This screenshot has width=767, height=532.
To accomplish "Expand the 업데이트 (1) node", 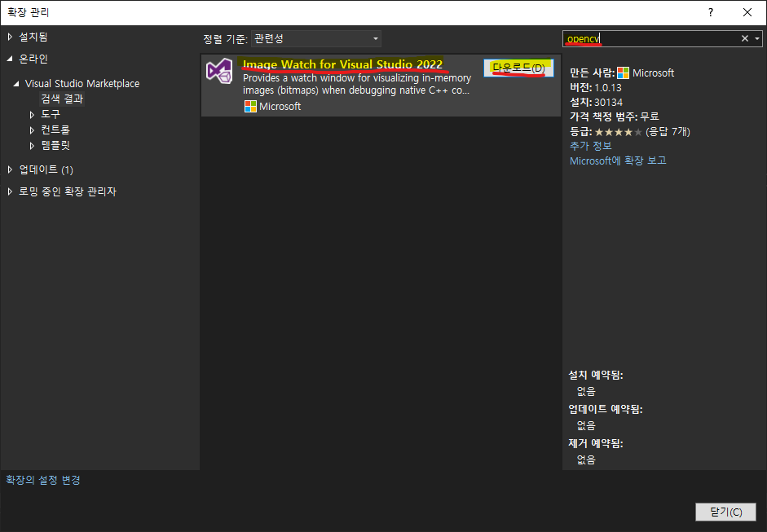I will [x=10, y=169].
